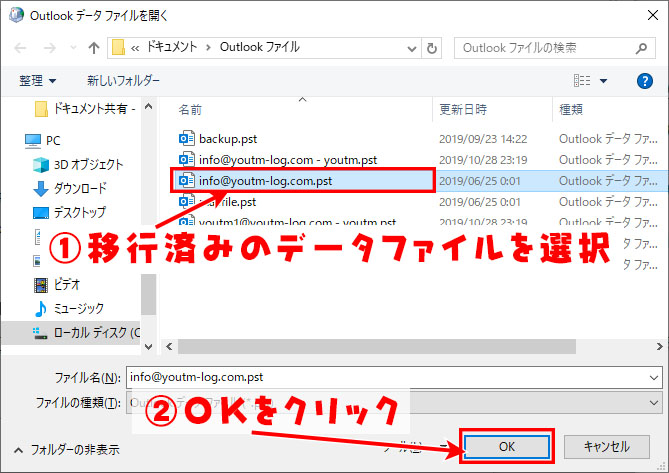669x473 pixels.
Task: Expand the address bar history dropdown
Action: coord(412,49)
